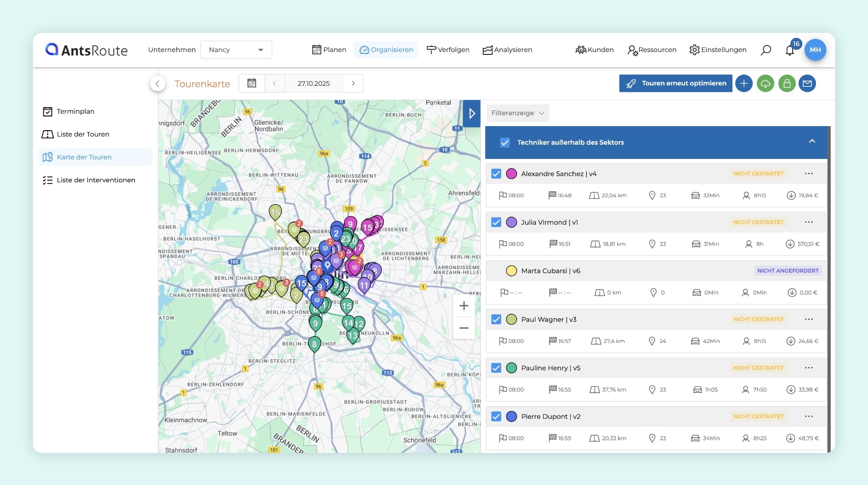This screenshot has width=868, height=485.
Task: Click the green lock icon to lock tours
Action: (786, 84)
